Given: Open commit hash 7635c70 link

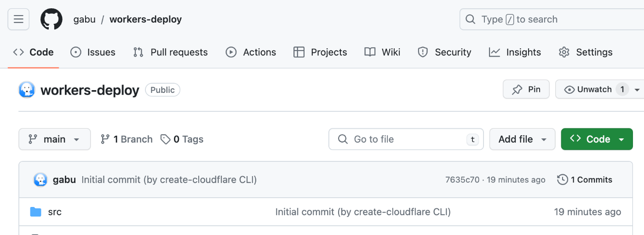Looking at the screenshot, I should click(462, 180).
